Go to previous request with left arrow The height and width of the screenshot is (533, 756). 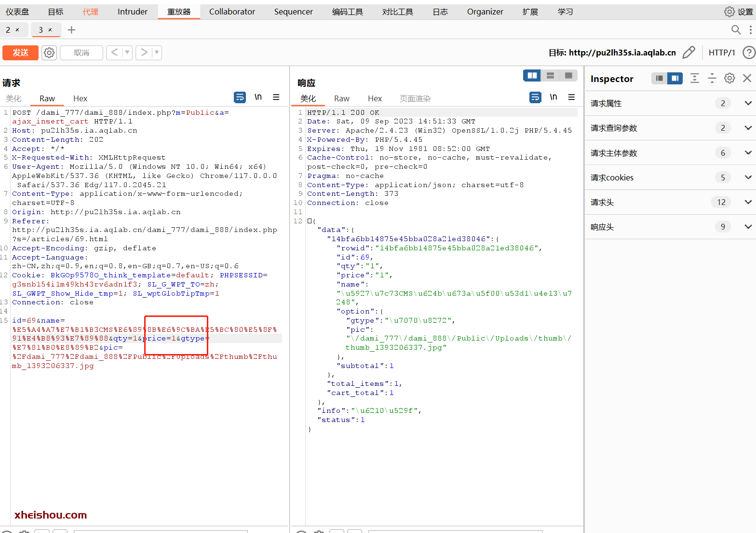[114, 52]
